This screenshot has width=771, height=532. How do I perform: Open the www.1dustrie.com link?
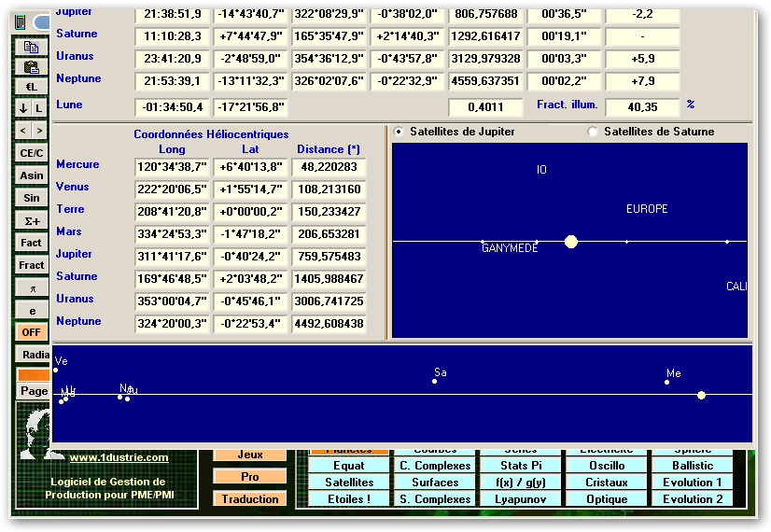119,457
